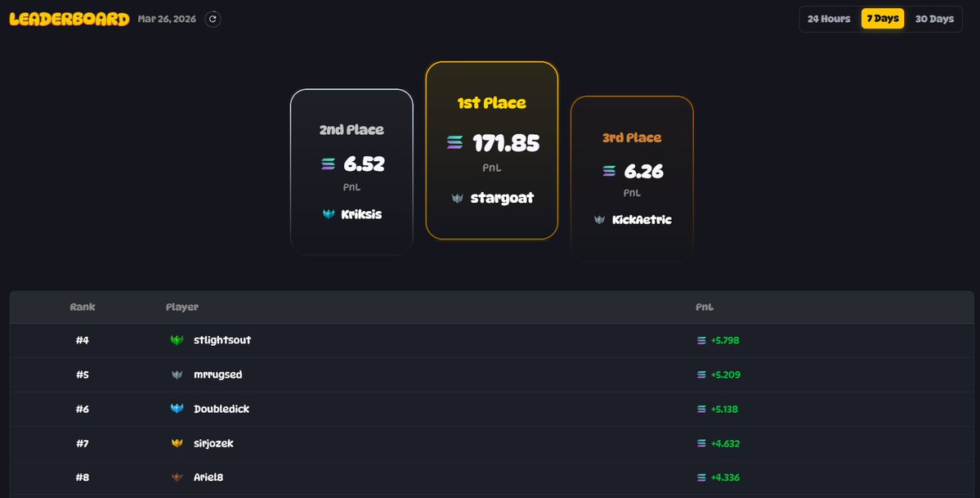Click the +5.798 PnL value
The image size is (980, 498).
[x=725, y=340]
